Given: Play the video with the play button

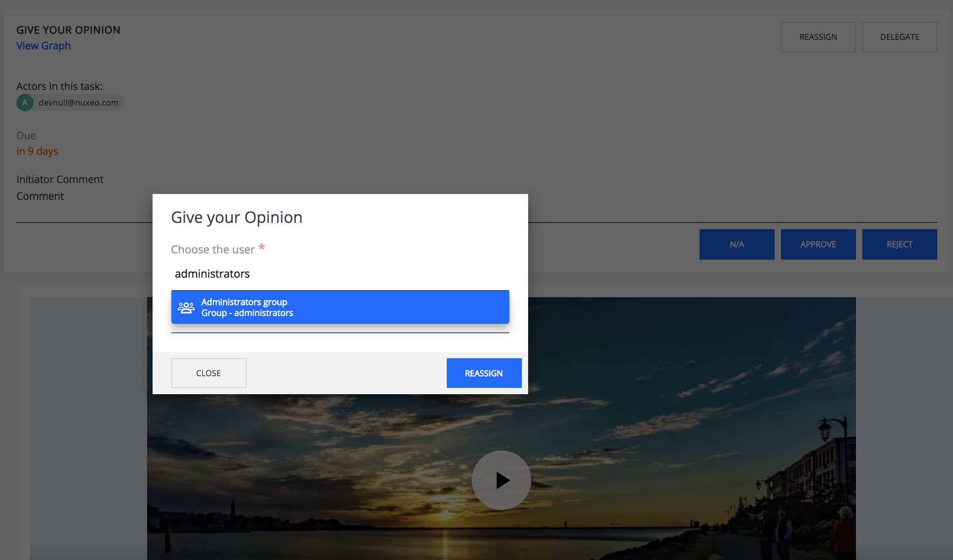Looking at the screenshot, I should pyautogui.click(x=501, y=480).
